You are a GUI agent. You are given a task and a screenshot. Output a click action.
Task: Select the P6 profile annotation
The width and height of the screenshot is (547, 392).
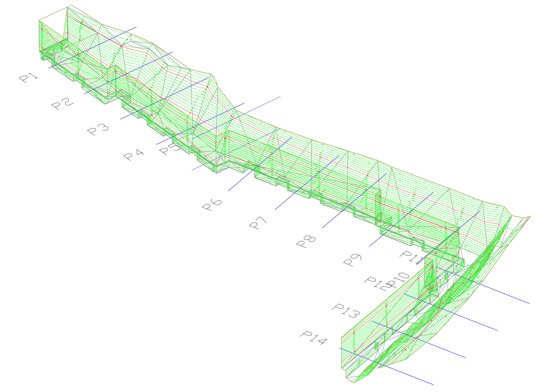[212, 205]
